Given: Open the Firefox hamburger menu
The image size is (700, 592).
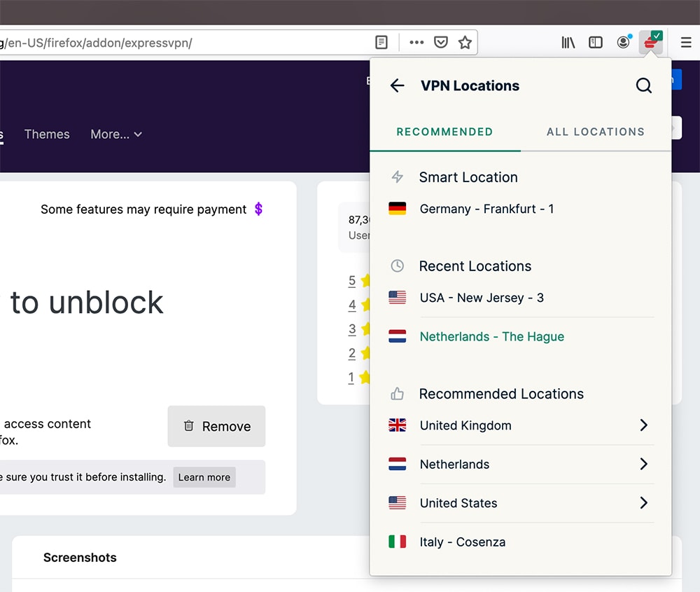Looking at the screenshot, I should pos(686,43).
